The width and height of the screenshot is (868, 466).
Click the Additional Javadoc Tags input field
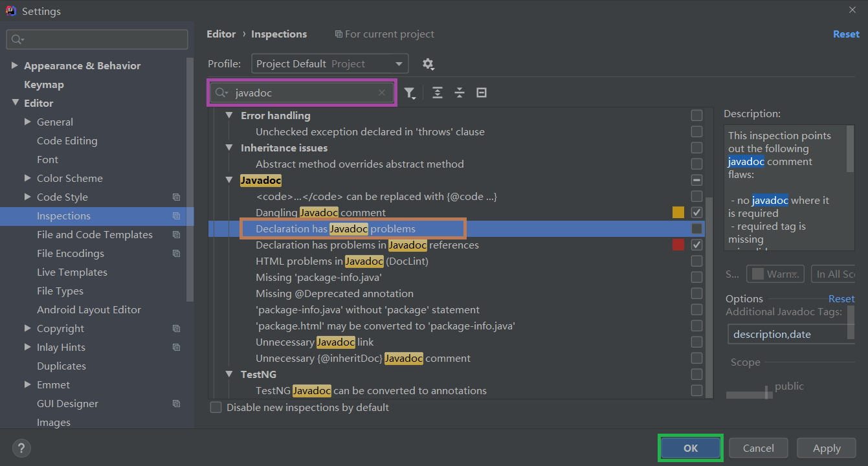791,334
